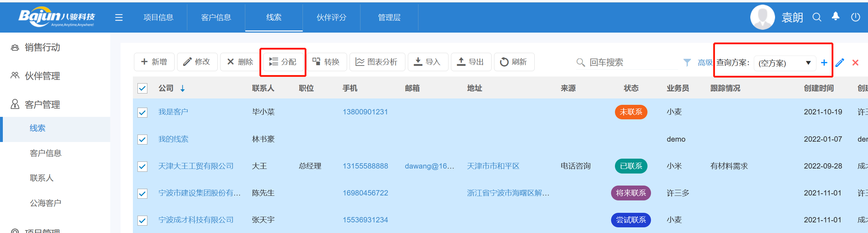This screenshot has width=868, height=233.
Task: Click the header search magnifier icon
Action: (816, 17)
